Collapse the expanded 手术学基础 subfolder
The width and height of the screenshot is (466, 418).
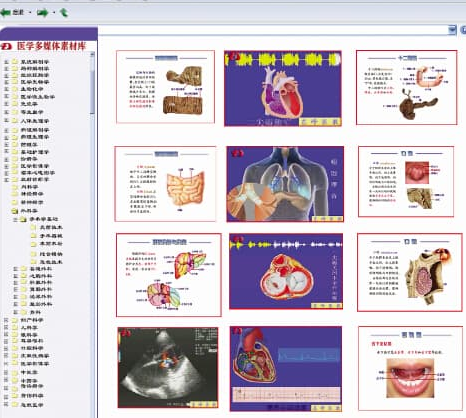[x=15, y=219]
